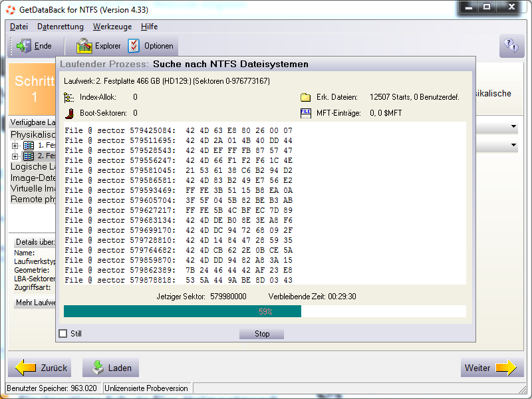
Task: Click the Weiter button label
Action: click(x=477, y=368)
